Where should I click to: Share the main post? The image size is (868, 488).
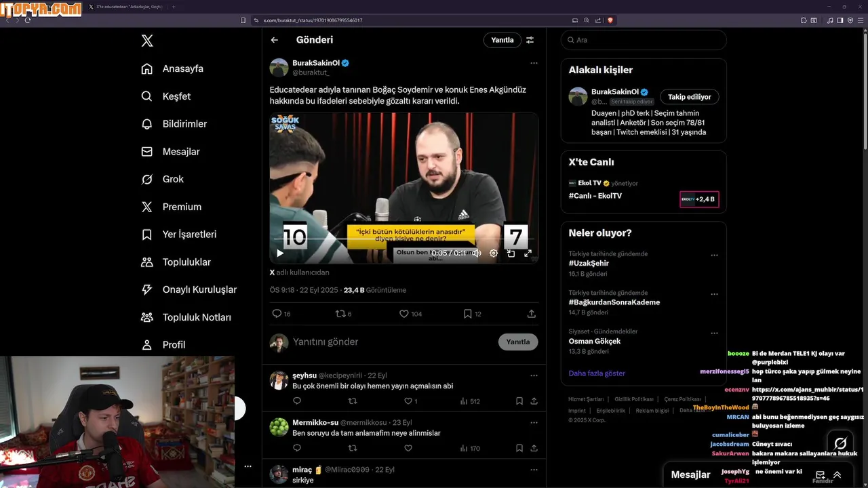pos(532,314)
